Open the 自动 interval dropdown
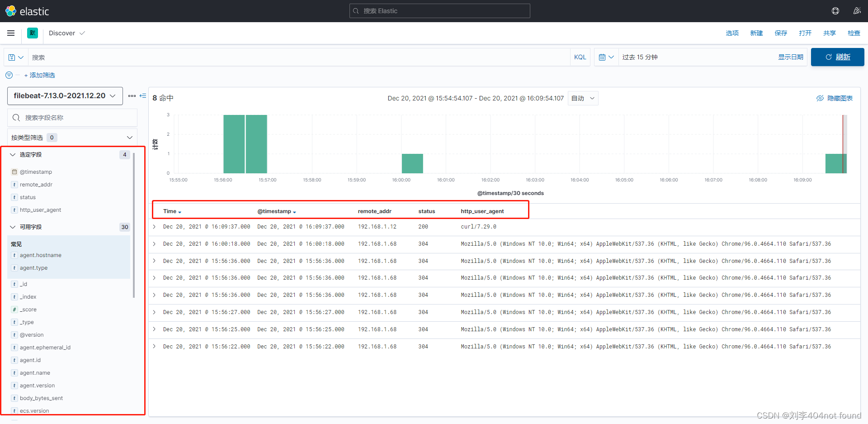This screenshot has height=424, width=868. click(583, 98)
